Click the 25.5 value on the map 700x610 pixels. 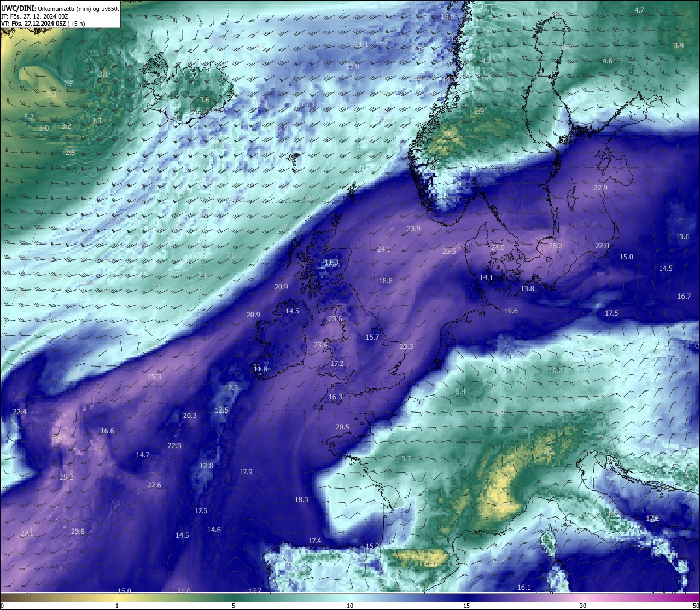pos(449,252)
